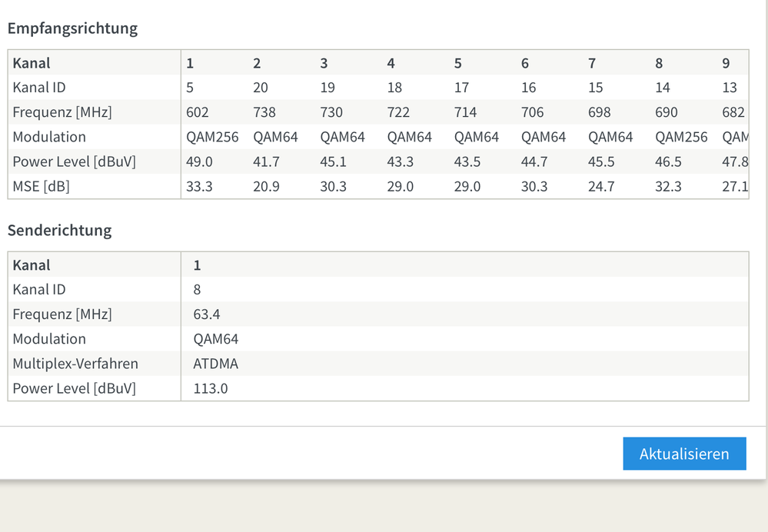Viewport: 768px width, 532px height.
Task: Select the frequency value 682 under channel 9
Action: [733, 112]
